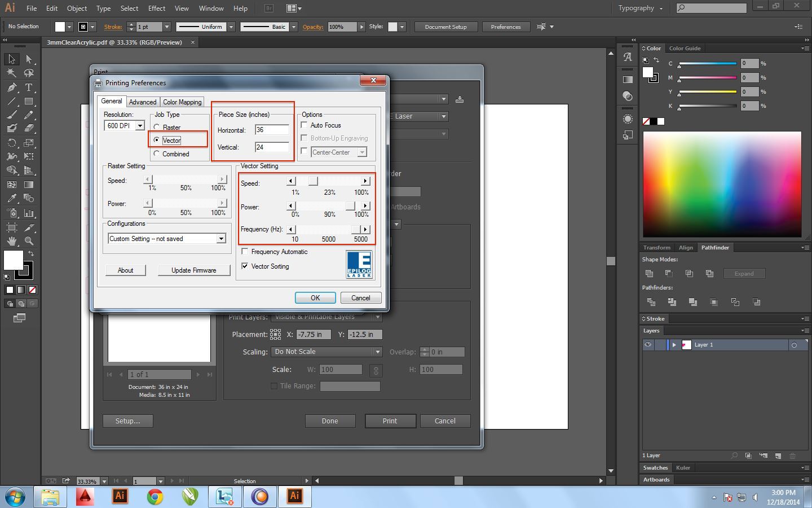The image size is (812, 508).
Task: Switch to the Color Mapping tab
Action: pos(182,102)
